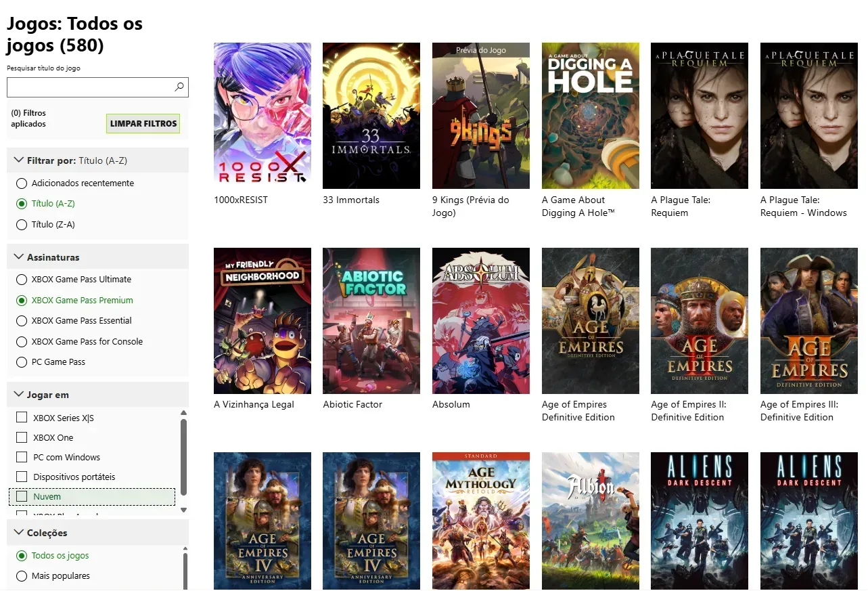Screen dimensions: 868x591
Task: Click the Jogar em list scrollbar thumb
Action: coord(183,457)
